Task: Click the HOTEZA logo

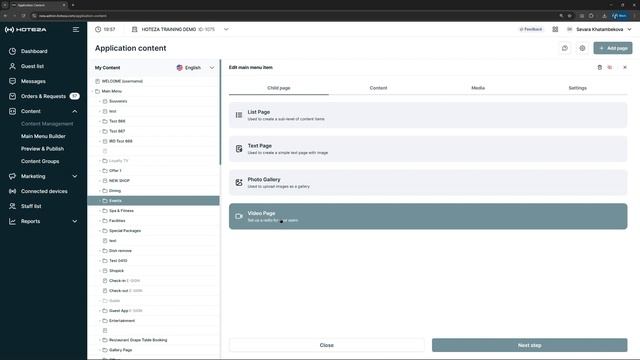Action: pyautogui.click(x=26, y=29)
